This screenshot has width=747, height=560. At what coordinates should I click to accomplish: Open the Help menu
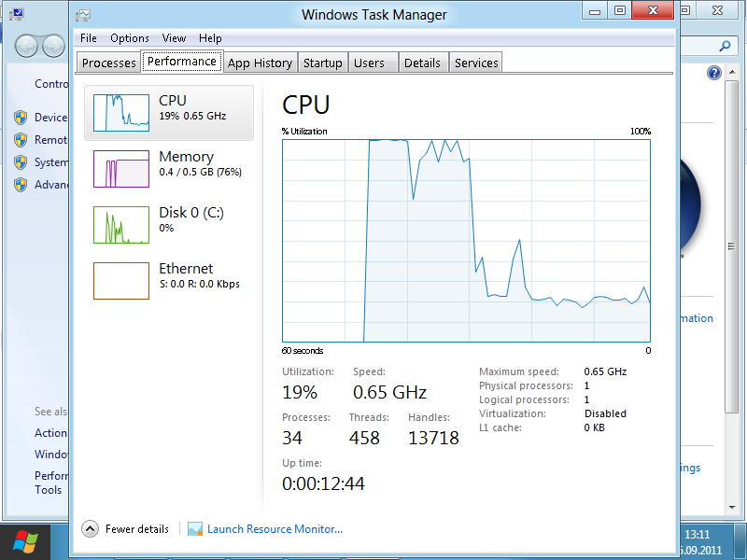[211, 38]
